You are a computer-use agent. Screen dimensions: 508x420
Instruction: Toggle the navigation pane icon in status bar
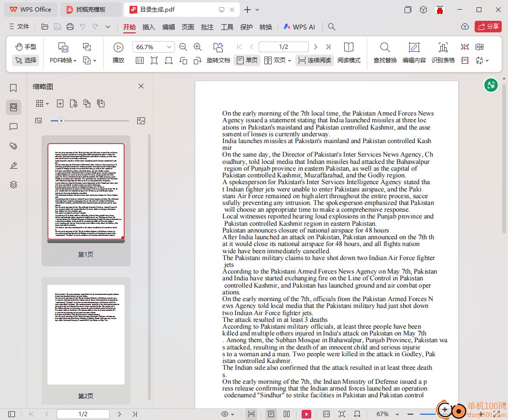point(12,414)
